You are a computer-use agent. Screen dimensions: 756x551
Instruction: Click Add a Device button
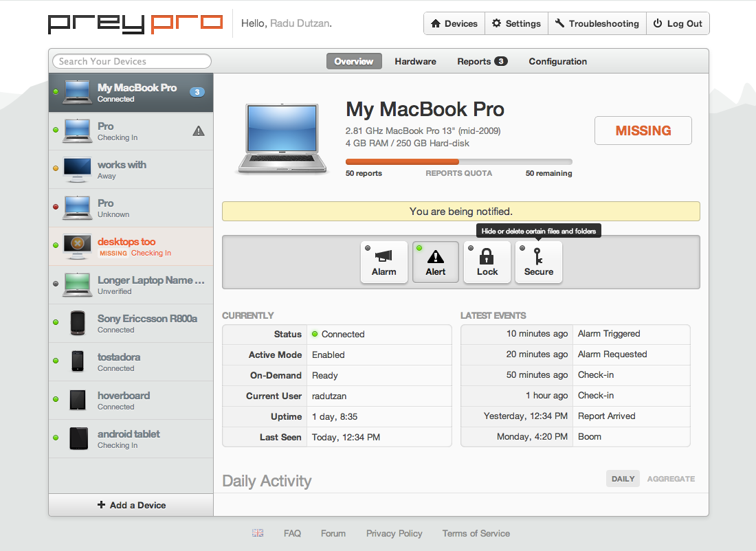coord(131,505)
